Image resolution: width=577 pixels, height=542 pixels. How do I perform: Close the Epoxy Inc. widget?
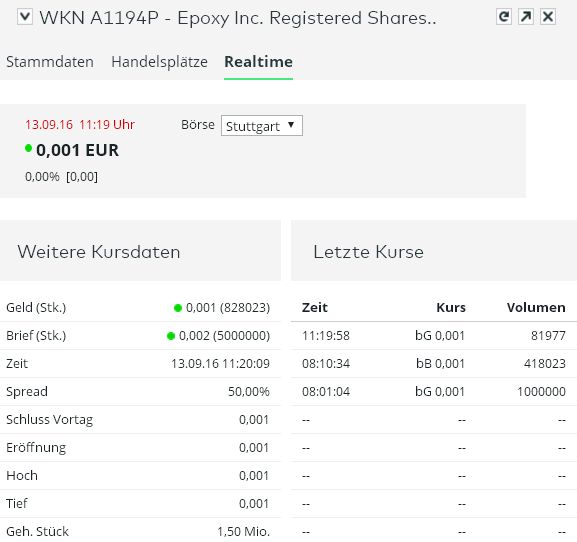(x=548, y=17)
